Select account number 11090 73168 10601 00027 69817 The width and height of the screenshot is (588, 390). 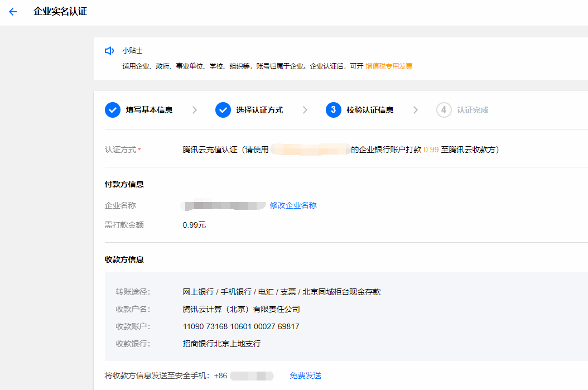241,326
